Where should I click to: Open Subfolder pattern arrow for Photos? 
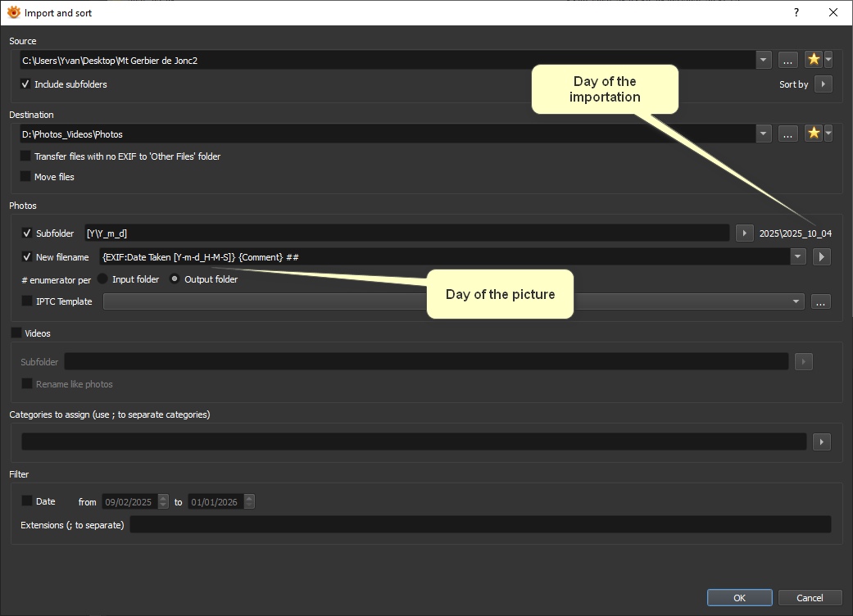point(744,233)
